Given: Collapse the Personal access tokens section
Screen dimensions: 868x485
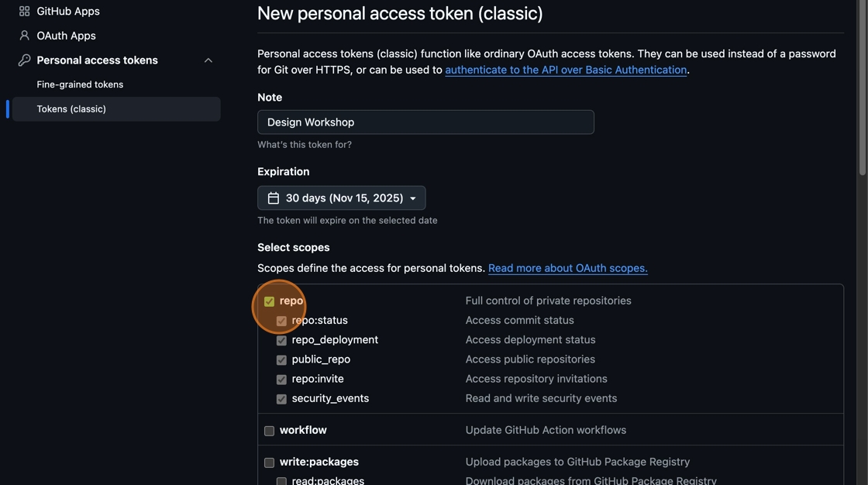Looking at the screenshot, I should [x=208, y=60].
